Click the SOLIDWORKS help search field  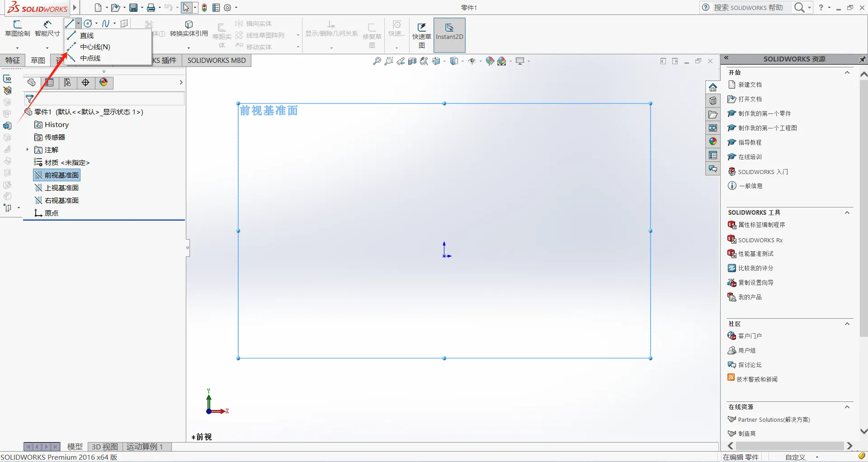tap(751, 8)
